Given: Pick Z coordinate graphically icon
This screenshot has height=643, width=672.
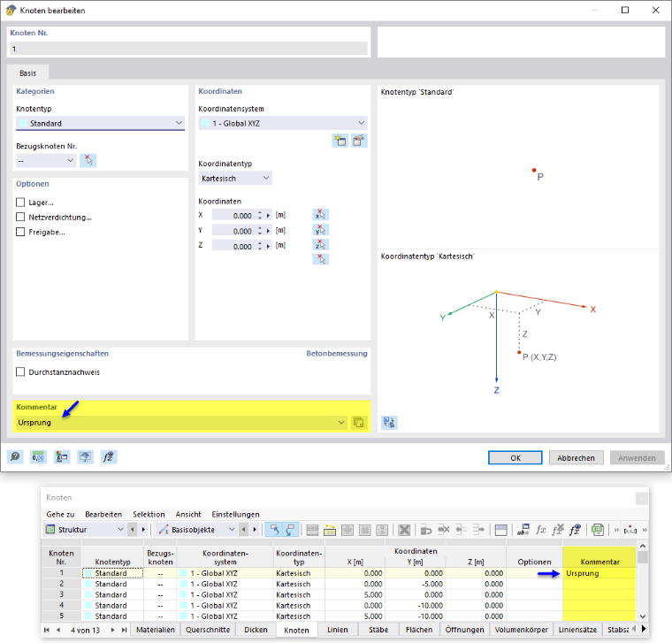Looking at the screenshot, I should point(321,245).
